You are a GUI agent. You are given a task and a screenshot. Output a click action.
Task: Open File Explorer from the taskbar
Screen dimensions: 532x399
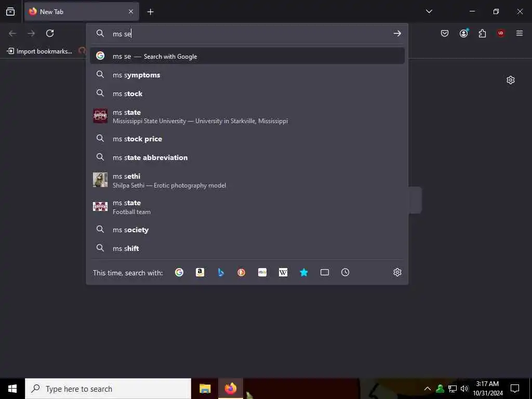coord(205,389)
